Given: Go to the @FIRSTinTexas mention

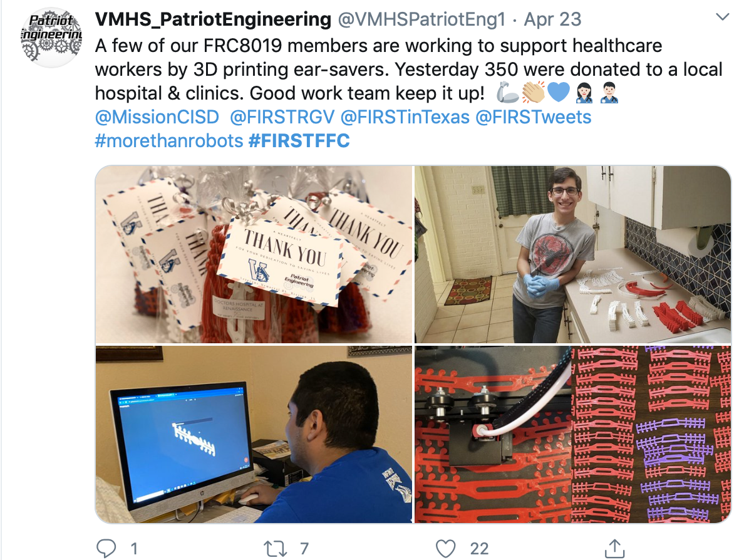Looking at the screenshot, I should 405,117.
